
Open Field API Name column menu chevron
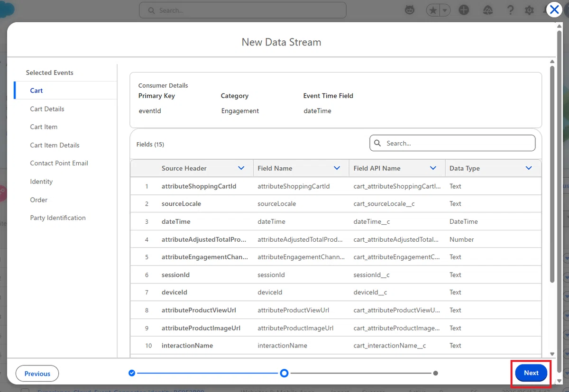(433, 168)
